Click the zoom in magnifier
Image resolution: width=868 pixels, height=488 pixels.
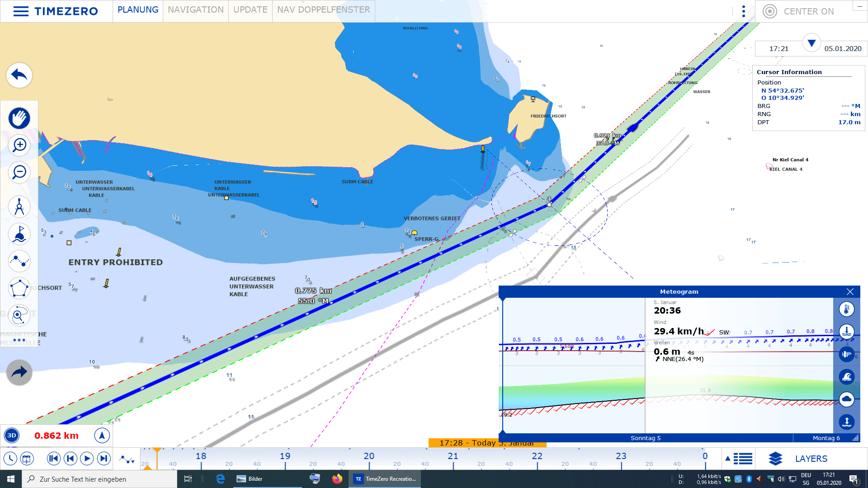pyautogui.click(x=19, y=145)
